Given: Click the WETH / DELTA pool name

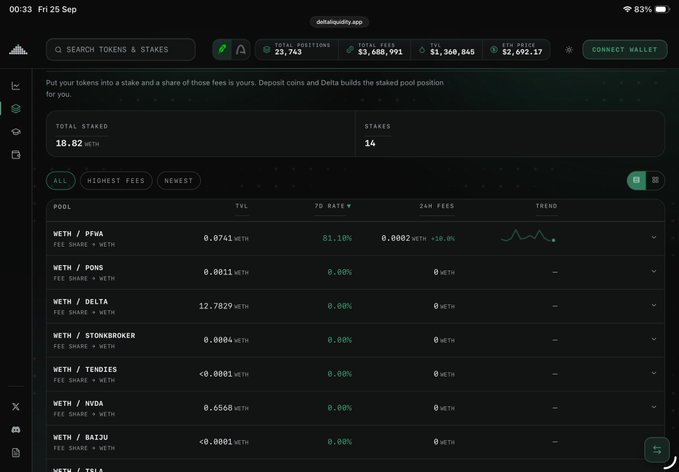Looking at the screenshot, I should tap(81, 301).
